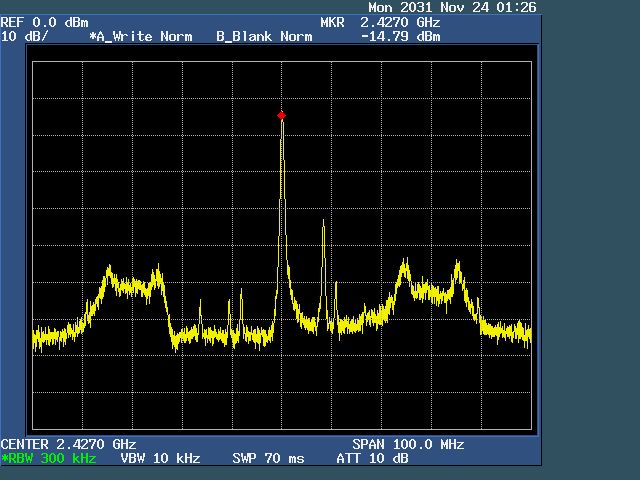Select the CENTER 2.4270 GHz field
The width and height of the screenshot is (640, 480).
tap(68, 444)
